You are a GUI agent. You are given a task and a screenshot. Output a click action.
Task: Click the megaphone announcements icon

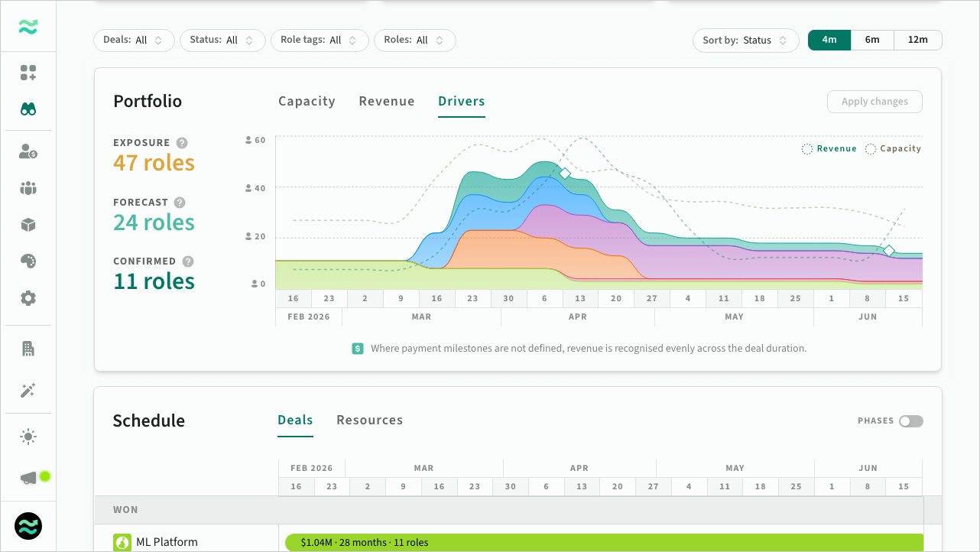[x=28, y=478]
